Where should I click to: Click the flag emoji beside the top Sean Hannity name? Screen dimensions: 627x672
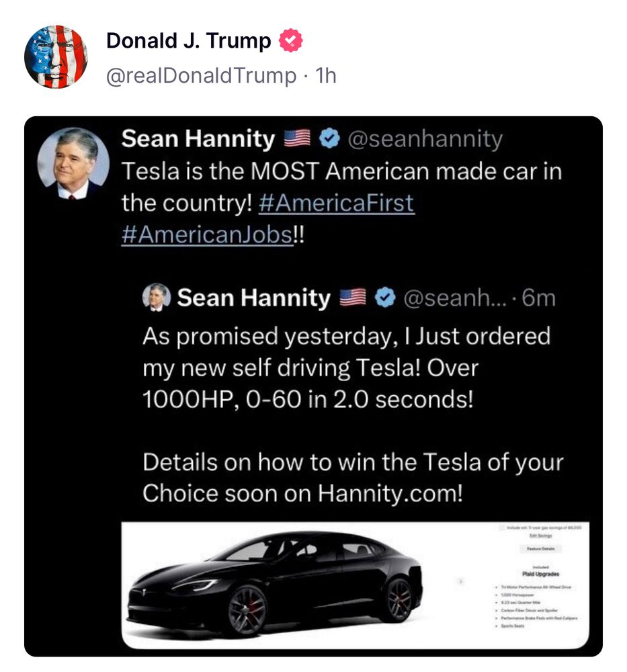click(x=296, y=140)
